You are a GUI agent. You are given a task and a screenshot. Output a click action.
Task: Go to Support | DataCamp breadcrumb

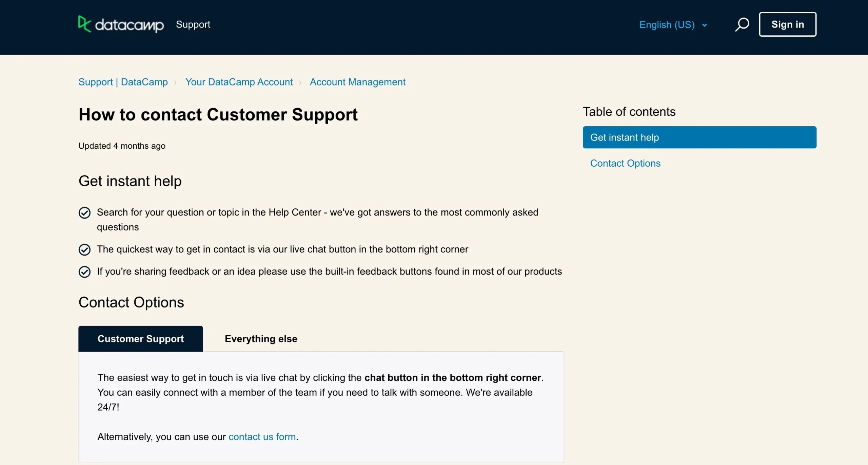[x=123, y=82]
